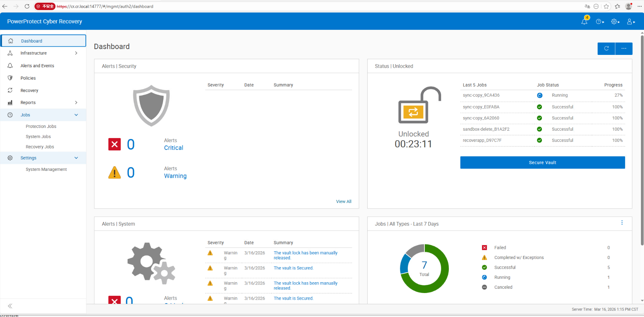Click Completed w/ Exceptions legend entry
Viewport: 644px width, 317px height.
(519, 257)
